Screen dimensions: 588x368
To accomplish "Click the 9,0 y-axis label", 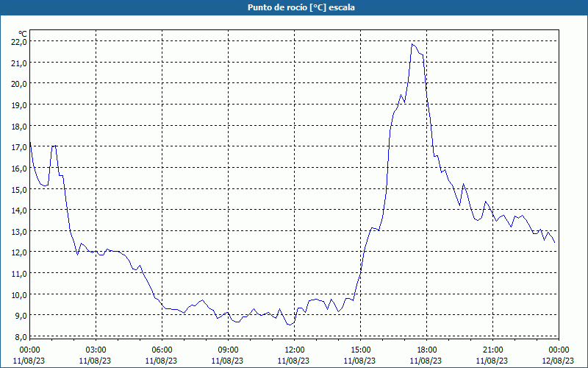I will click(21, 316).
